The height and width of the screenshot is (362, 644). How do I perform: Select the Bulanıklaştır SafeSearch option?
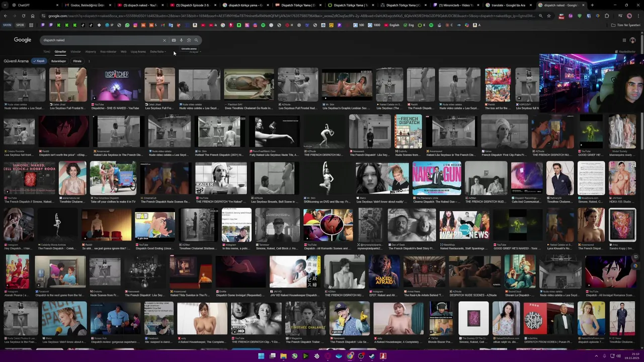tap(58, 61)
